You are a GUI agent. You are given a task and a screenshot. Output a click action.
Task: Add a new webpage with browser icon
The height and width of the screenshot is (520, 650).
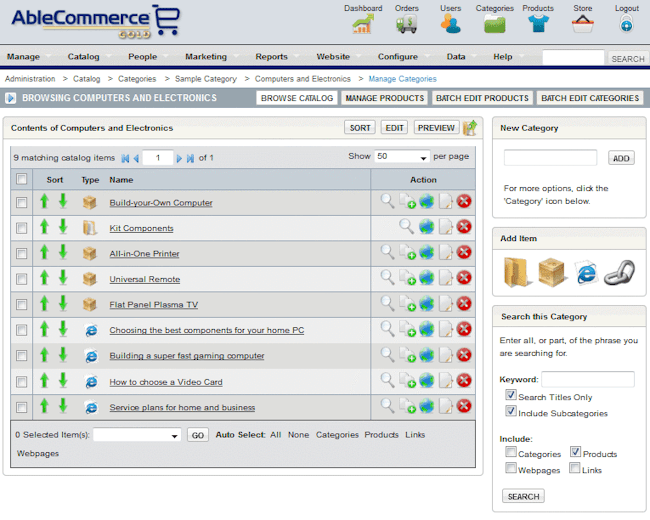pyautogui.click(x=586, y=272)
